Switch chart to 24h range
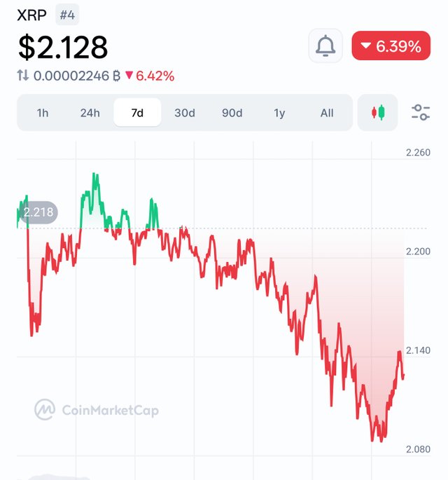 click(90, 112)
